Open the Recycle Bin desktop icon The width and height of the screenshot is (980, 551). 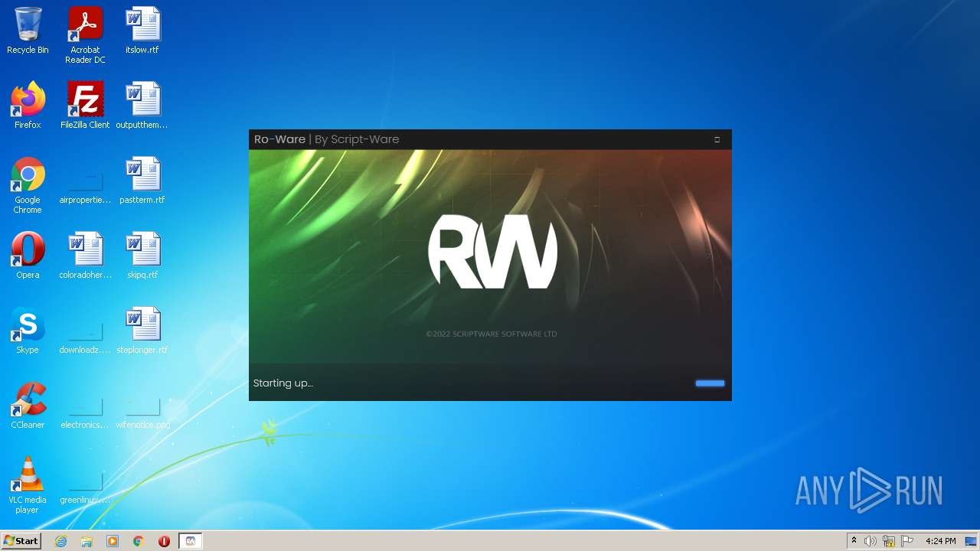[28, 31]
